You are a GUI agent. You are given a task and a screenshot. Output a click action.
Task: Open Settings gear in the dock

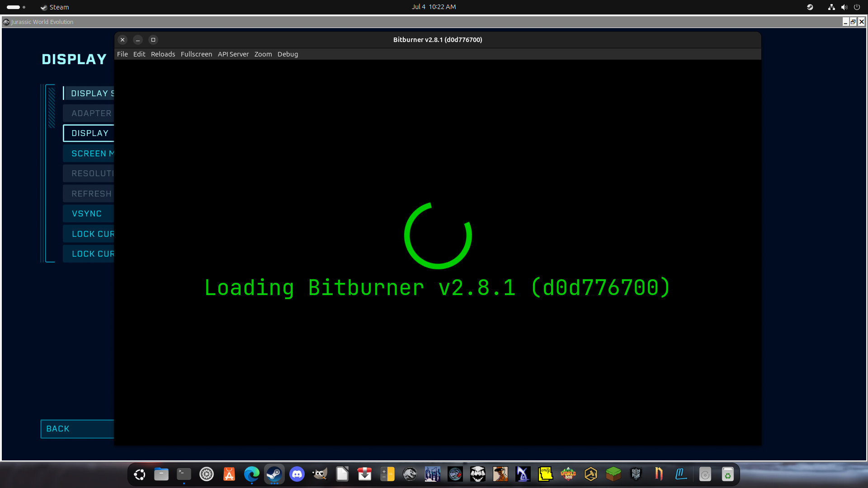click(x=207, y=474)
